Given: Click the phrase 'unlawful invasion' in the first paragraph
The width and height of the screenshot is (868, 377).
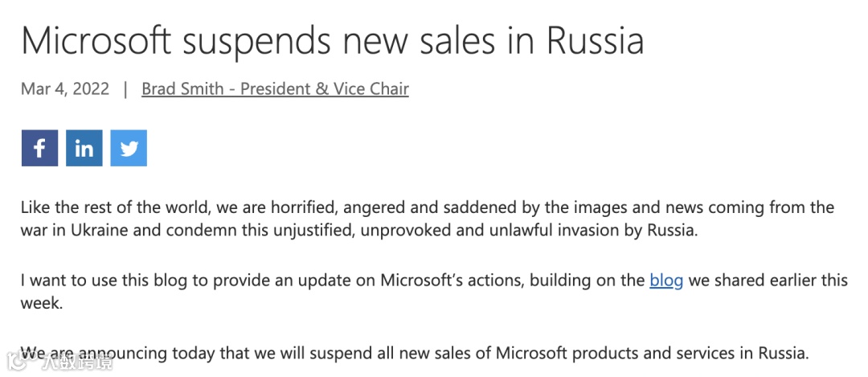Looking at the screenshot, I should click(x=607, y=232).
